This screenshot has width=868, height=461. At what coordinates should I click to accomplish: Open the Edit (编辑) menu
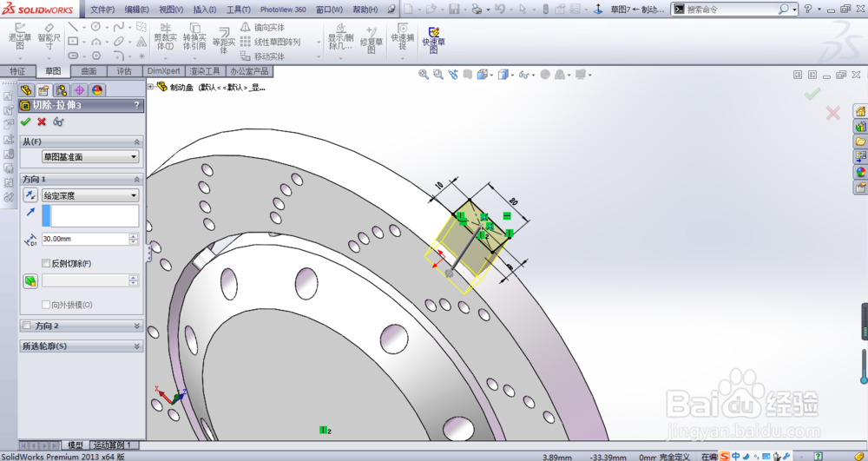[x=137, y=10]
